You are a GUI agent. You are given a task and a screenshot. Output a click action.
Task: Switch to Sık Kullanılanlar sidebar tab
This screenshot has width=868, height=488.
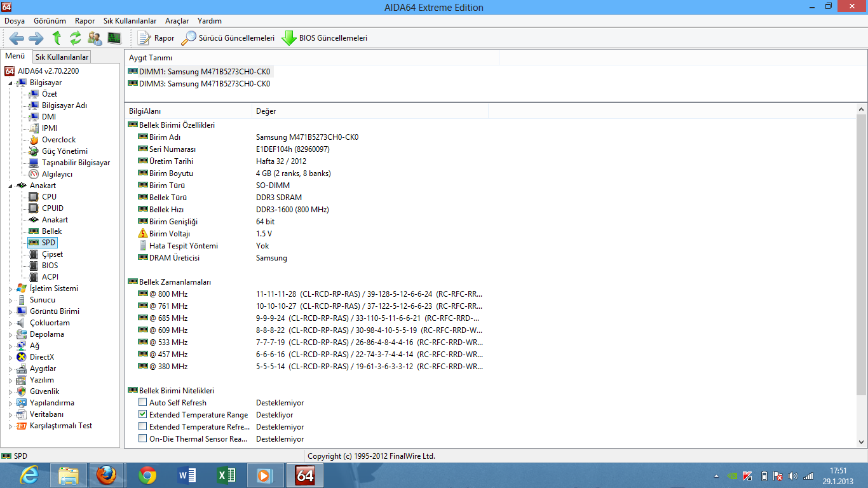(62, 57)
